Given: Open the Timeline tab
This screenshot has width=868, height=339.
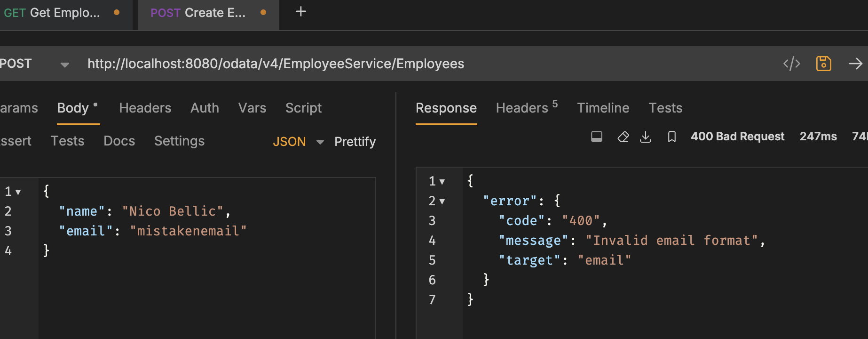Looking at the screenshot, I should pos(603,108).
